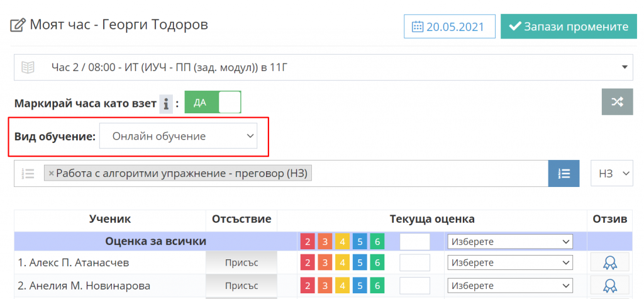Remove the Работа с алгоритми topic tag
644x299 pixels.
point(52,173)
